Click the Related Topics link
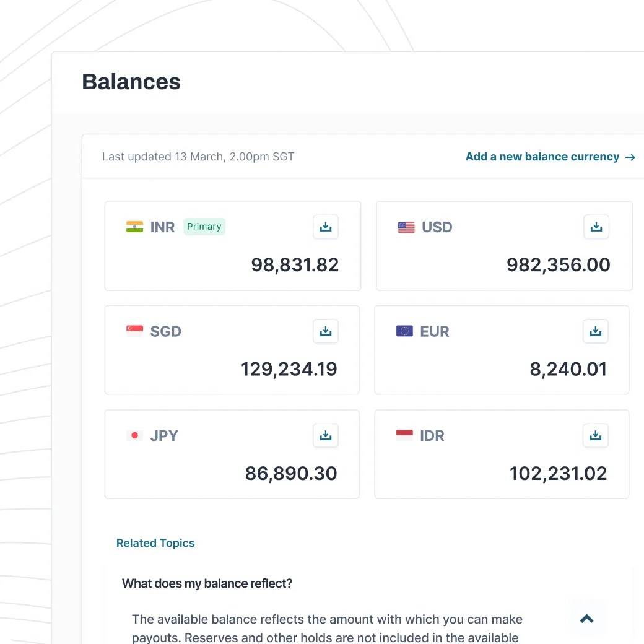The height and width of the screenshot is (644, 644). point(155,543)
